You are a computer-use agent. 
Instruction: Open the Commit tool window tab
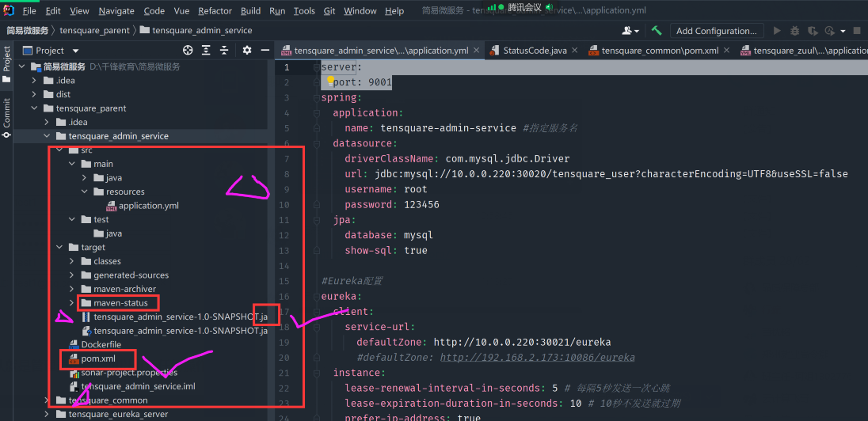pyautogui.click(x=6, y=117)
